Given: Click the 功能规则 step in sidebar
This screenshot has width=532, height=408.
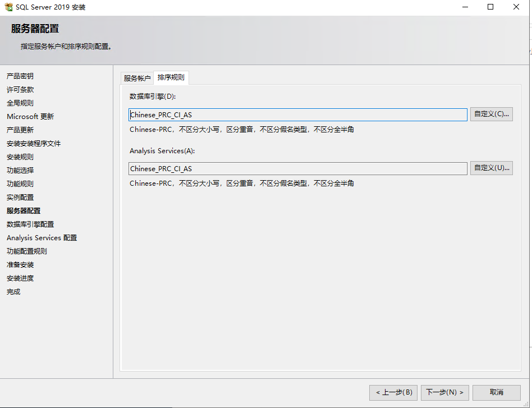Looking at the screenshot, I should 20,184.
